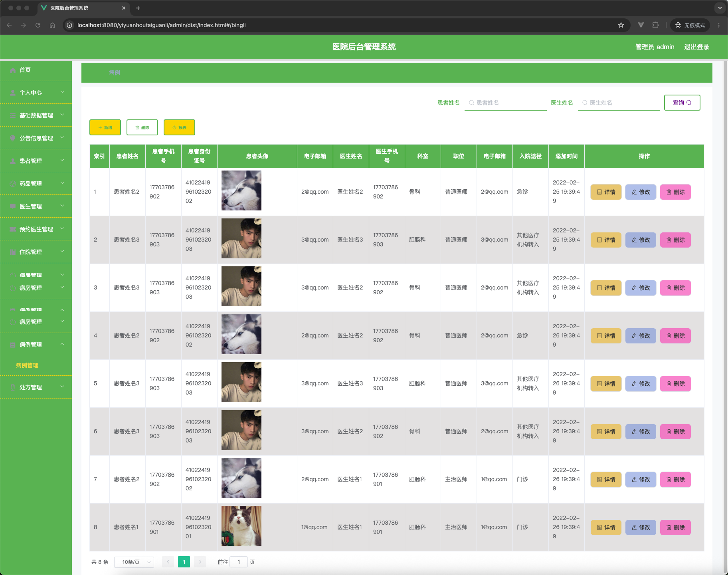
Task: Click 详情 for row 7
Action: (x=606, y=480)
